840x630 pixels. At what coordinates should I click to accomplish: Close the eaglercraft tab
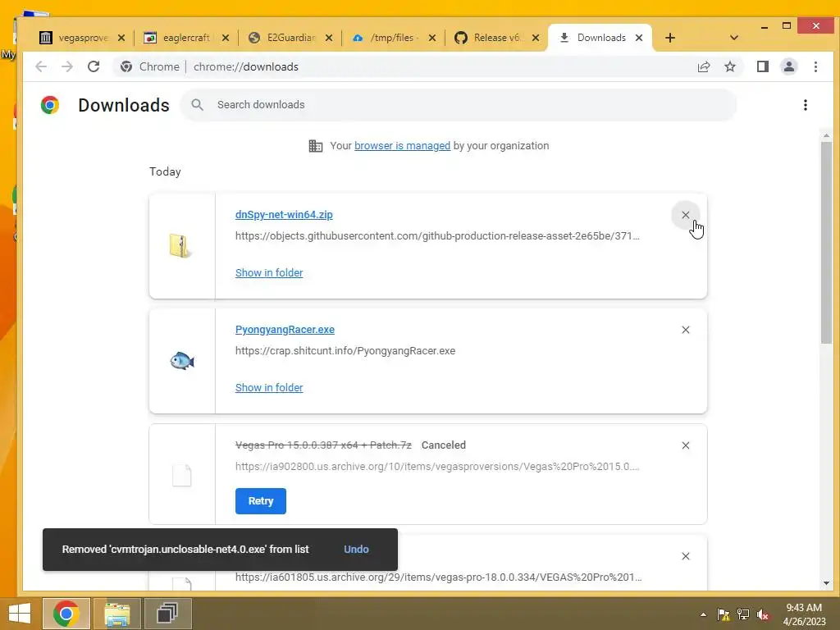225,38
